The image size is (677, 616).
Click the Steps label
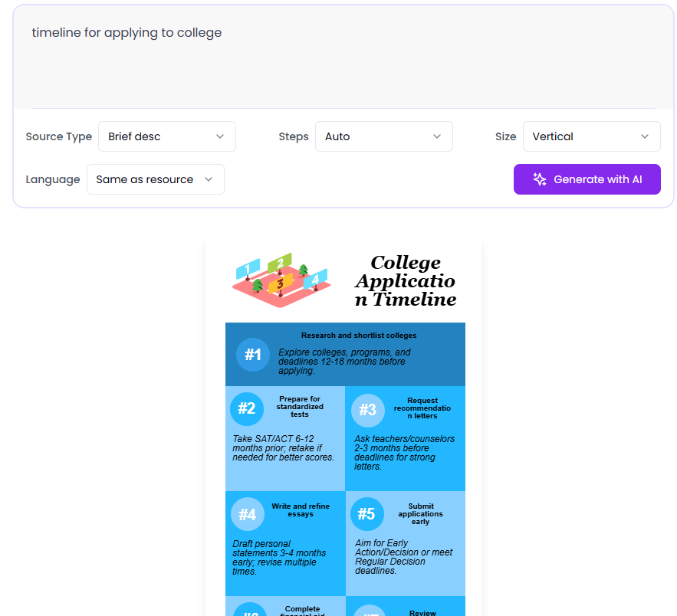coord(294,136)
